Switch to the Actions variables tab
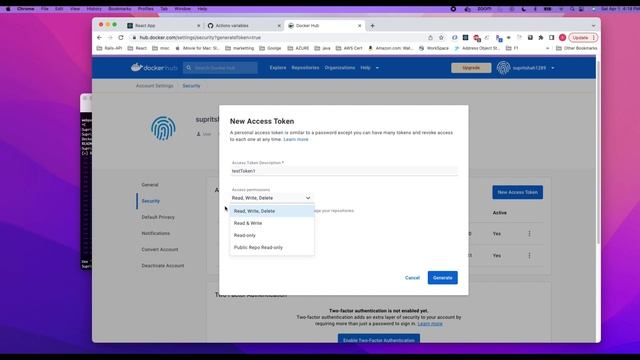The image size is (640, 360). [x=244, y=26]
